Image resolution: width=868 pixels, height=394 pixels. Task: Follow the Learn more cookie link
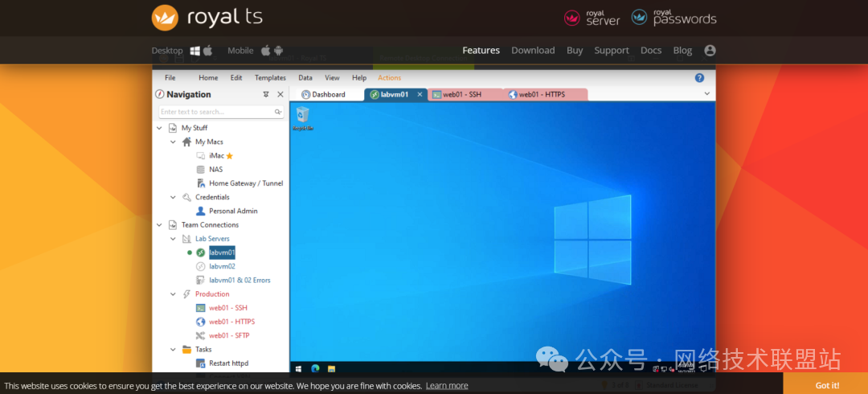[447, 386]
